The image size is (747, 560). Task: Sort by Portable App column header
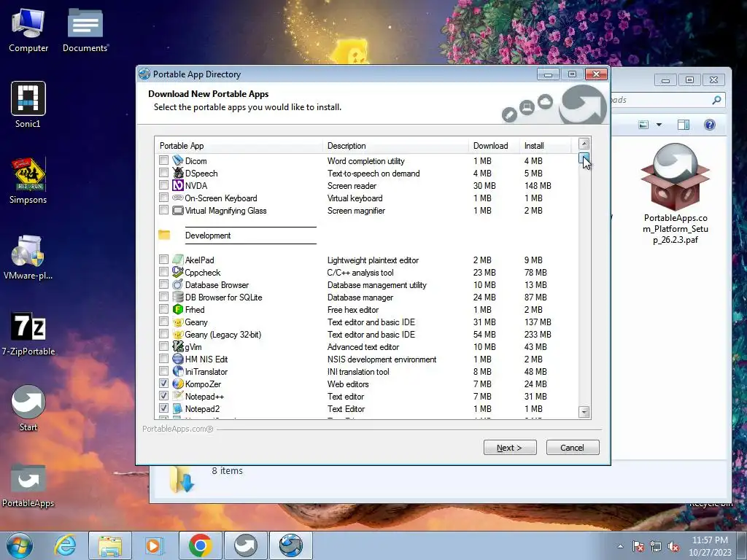[x=239, y=146]
